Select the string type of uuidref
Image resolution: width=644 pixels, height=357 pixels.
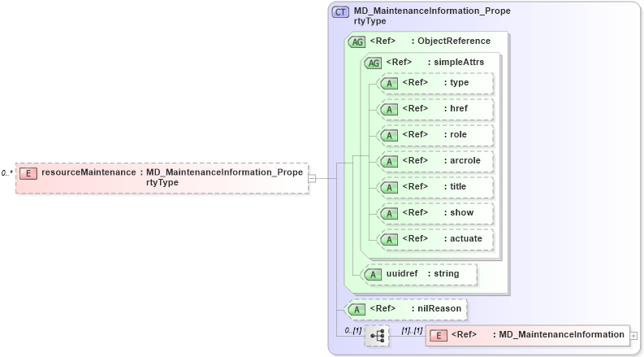tap(447, 274)
